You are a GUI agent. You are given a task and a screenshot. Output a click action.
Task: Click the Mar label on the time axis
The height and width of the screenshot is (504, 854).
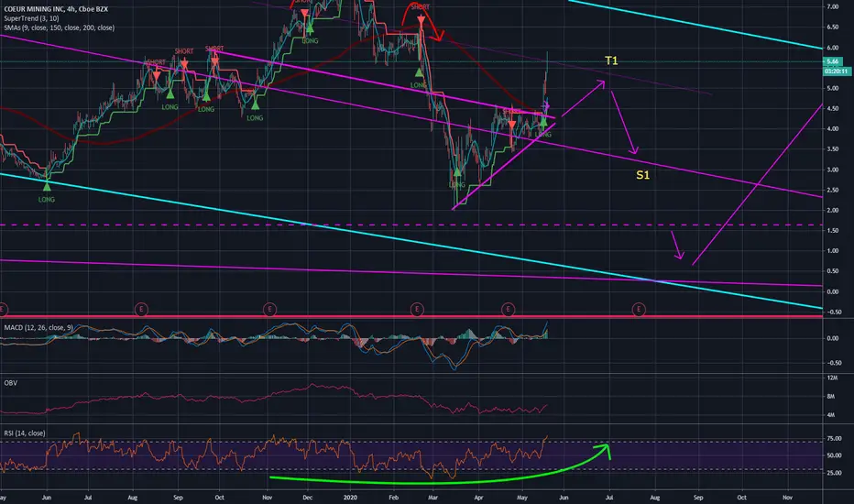433,498
